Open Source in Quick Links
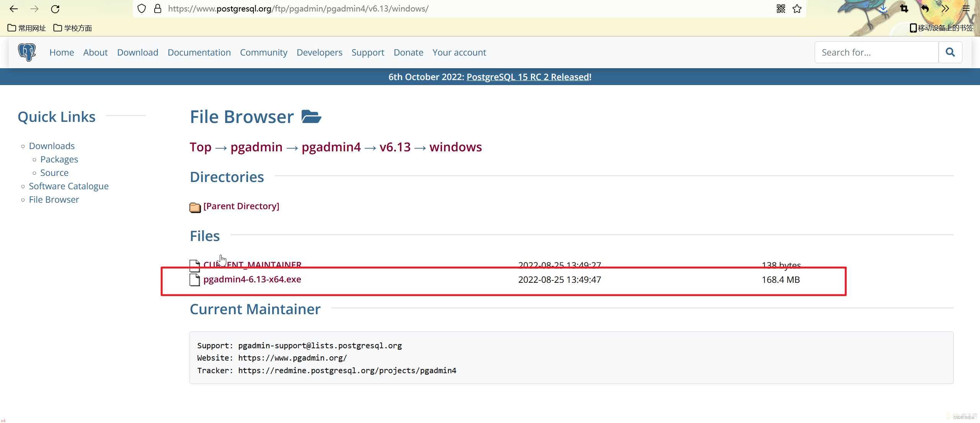 (x=54, y=173)
